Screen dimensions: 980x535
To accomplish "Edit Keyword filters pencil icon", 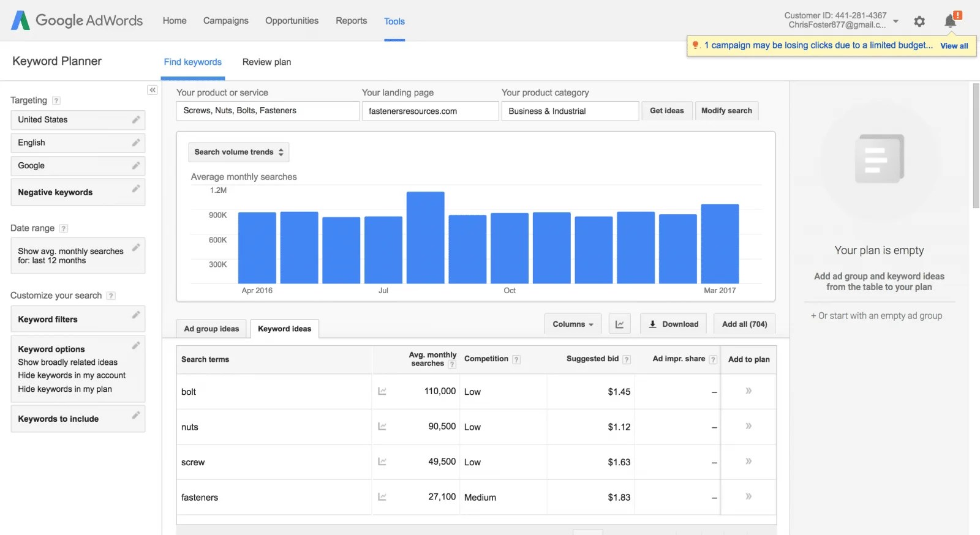I will coord(136,315).
